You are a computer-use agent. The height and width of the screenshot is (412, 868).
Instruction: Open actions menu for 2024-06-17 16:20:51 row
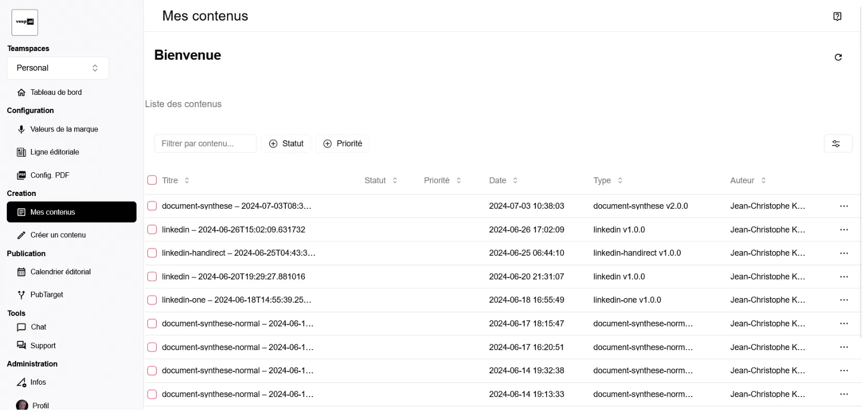click(844, 348)
